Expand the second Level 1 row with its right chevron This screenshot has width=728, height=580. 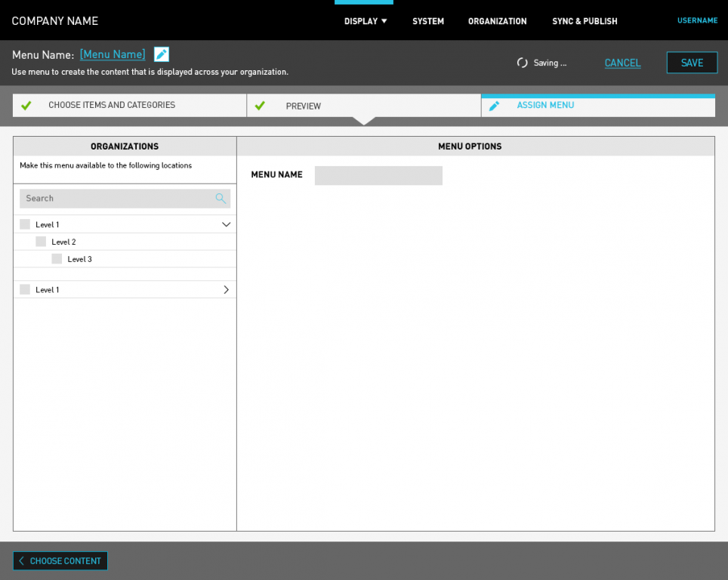[226, 289]
